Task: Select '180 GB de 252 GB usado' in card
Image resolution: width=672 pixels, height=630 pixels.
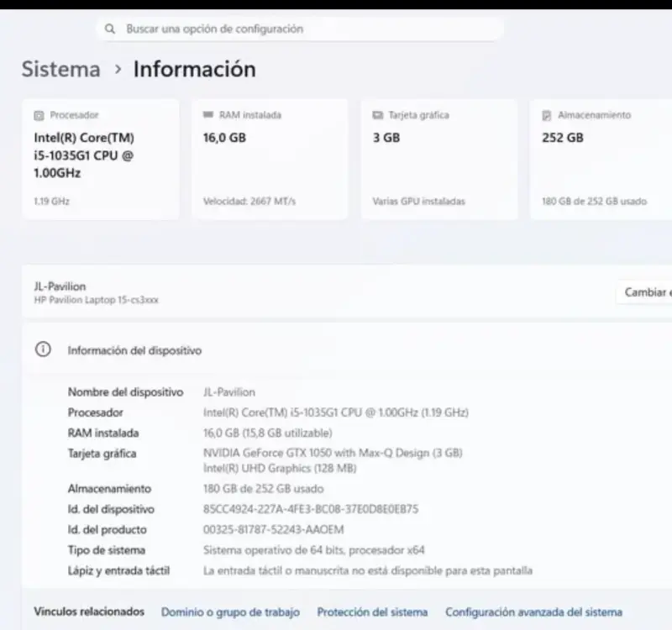Action: (x=594, y=201)
